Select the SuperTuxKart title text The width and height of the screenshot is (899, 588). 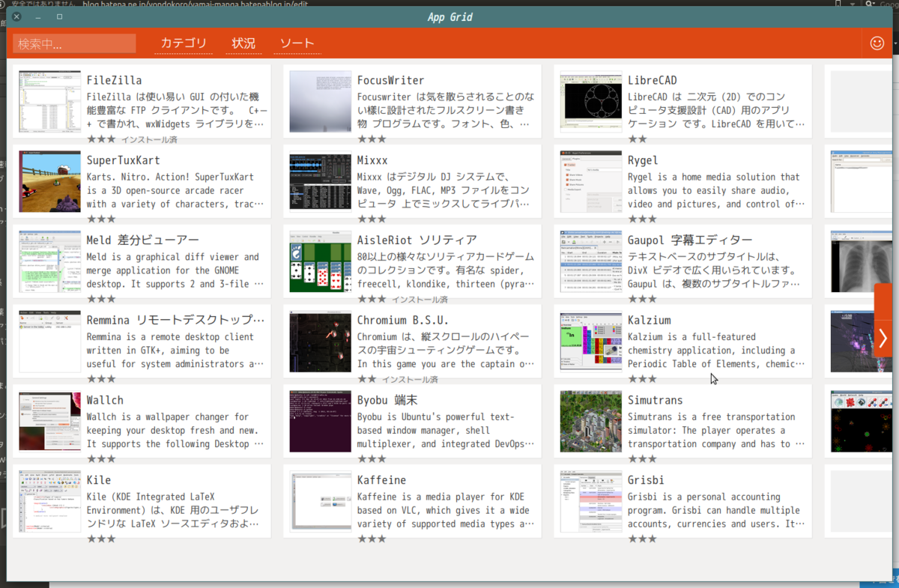click(x=124, y=160)
